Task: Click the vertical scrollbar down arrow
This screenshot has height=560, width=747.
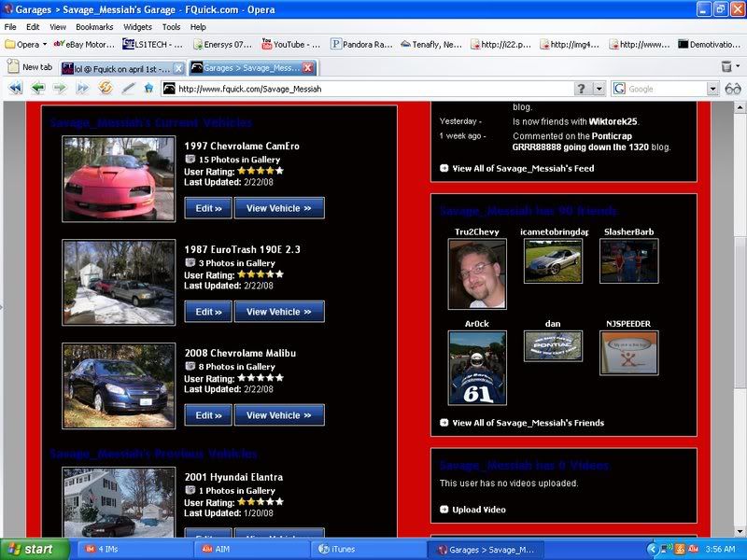Action: click(x=740, y=531)
